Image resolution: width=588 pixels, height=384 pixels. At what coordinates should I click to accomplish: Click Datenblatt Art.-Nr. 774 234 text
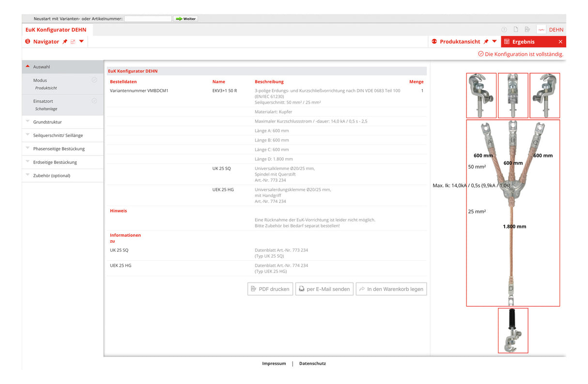(x=281, y=265)
